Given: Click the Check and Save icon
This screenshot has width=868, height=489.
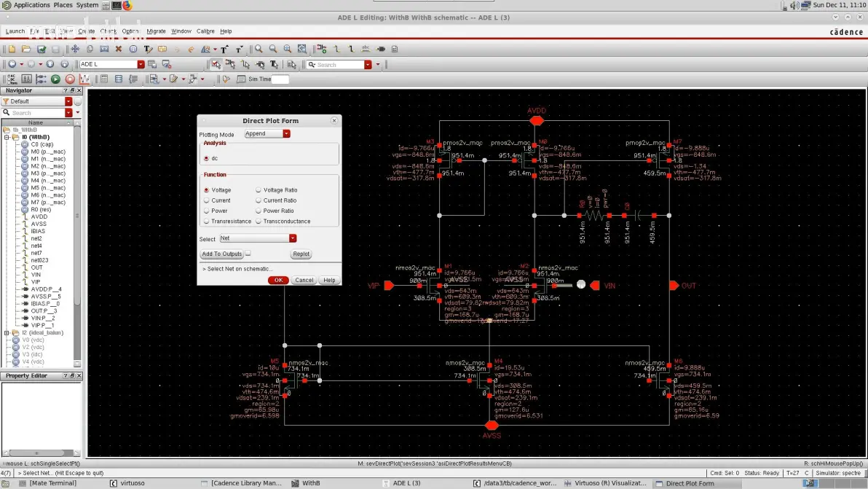Looking at the screenshot, I should 41,50.
